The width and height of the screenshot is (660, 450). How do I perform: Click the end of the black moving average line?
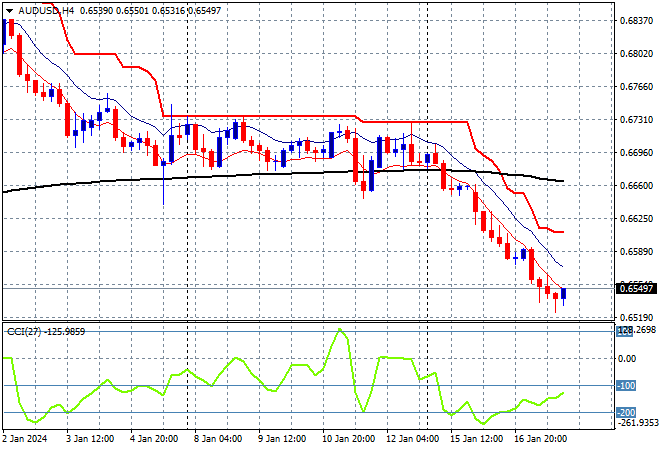click(563, 181)
